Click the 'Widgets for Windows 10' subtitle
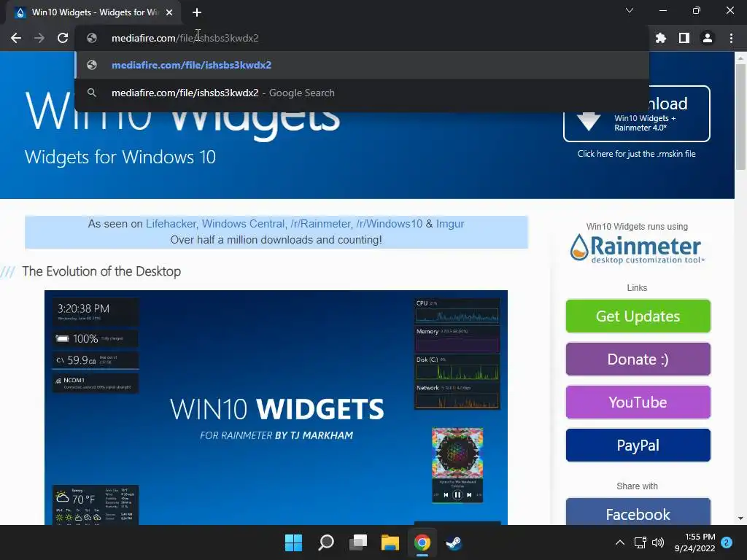The image size is (747, 560). point(120,157)
